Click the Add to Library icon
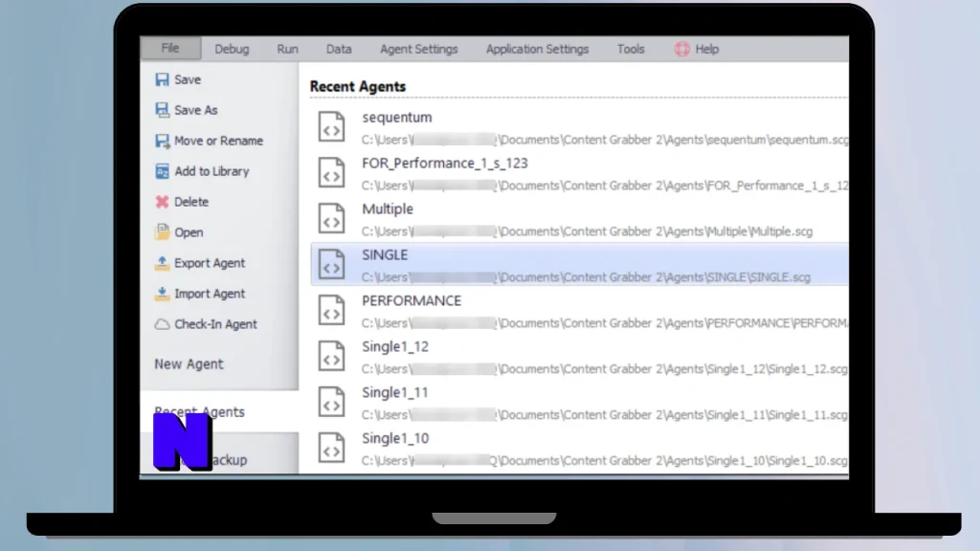This screenshot has height=551, width=980. 162,171
